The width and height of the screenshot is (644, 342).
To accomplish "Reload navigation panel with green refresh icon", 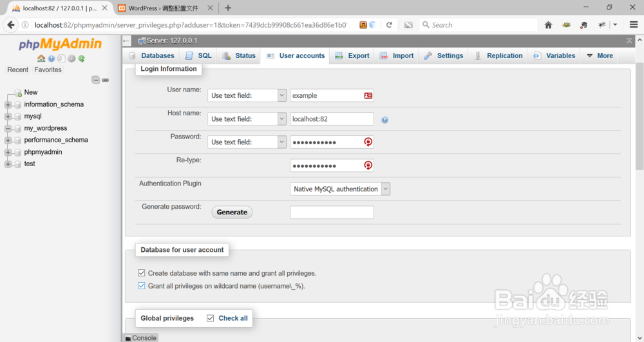I will pos(82,59).
